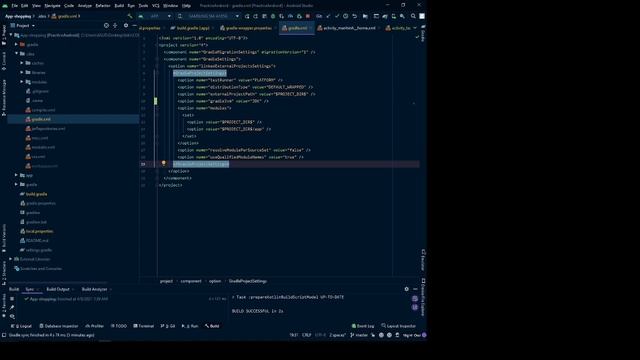Screen dimensions: 640x360
Task: Open the Project view selector dropdown
Action: click(x=23, y=25)
